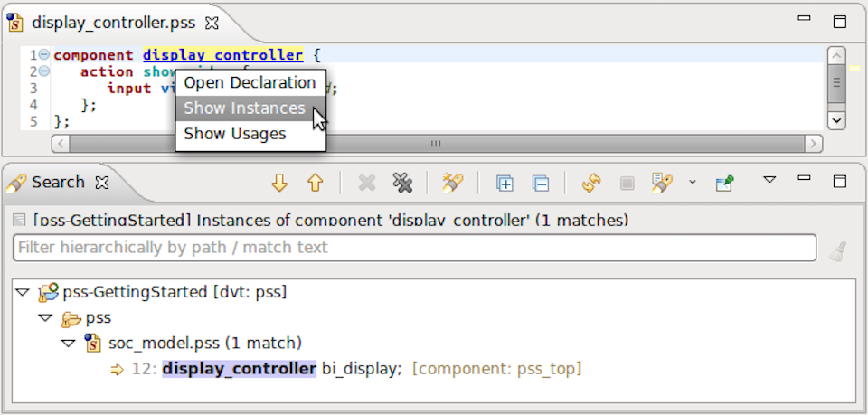The image size is (868, 415).
Task: Close the display_controller.pss editor tab
Action: (x=212, y=23)
